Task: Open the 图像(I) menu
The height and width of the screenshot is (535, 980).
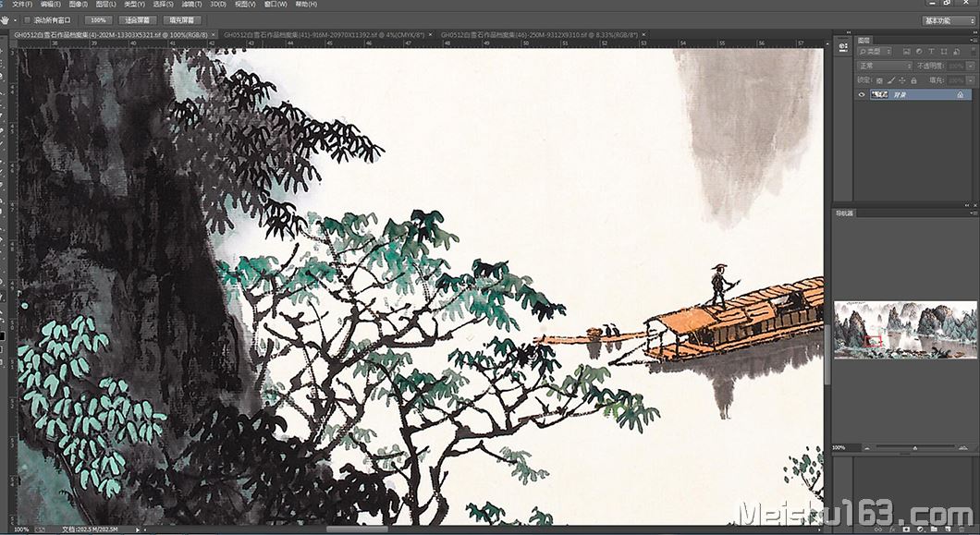Action: (79, 5)
